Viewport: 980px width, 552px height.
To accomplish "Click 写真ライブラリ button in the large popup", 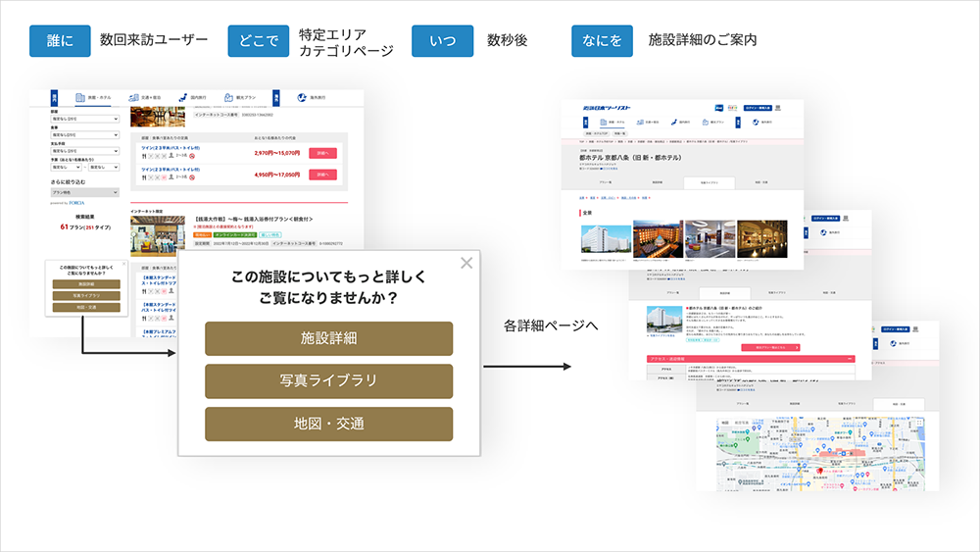I will tap(328, 380).
